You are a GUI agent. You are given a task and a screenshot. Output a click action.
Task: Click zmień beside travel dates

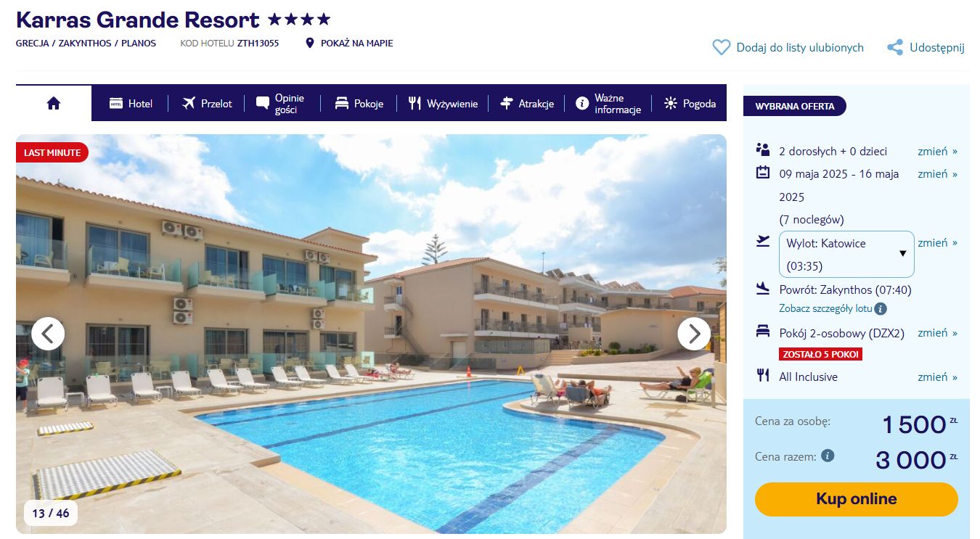point(937,173)
